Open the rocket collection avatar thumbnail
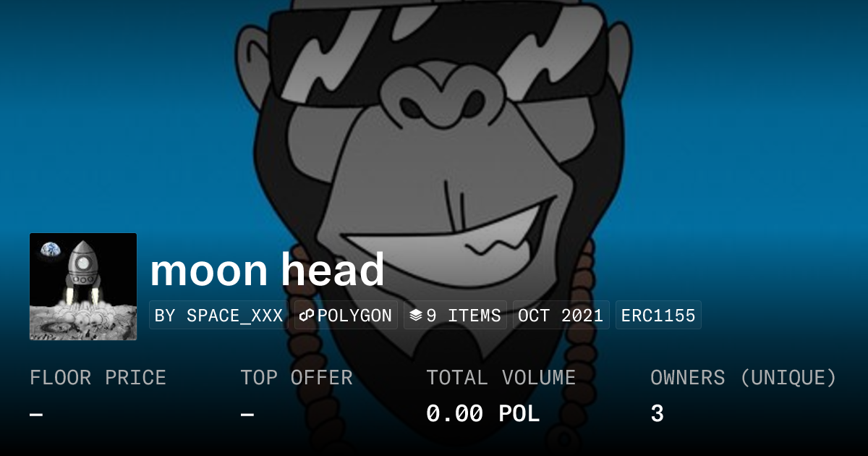The height and width of the screenshot is (456, 868). point(83,287)
